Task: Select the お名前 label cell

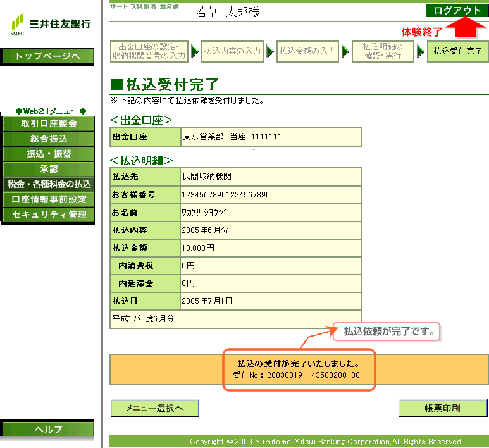Action: pyautogui.click(x=145, y=213)
